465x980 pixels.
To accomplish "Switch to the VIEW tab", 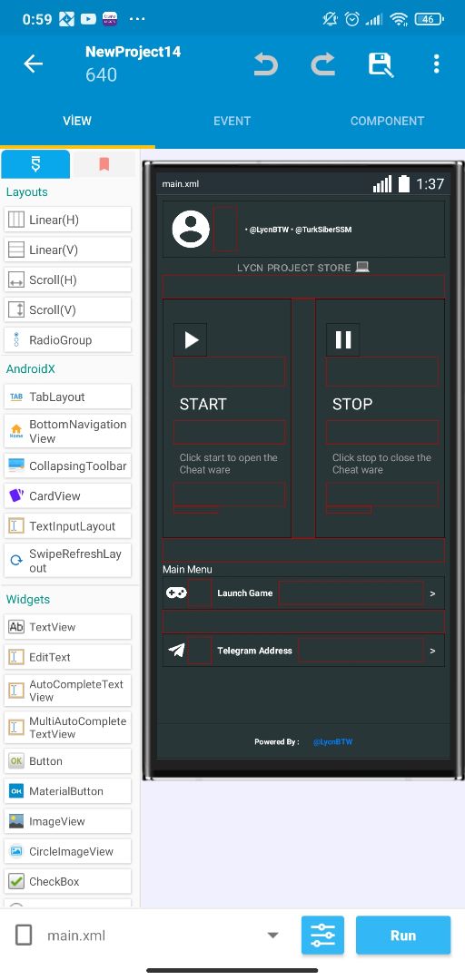I will point(77,121).
